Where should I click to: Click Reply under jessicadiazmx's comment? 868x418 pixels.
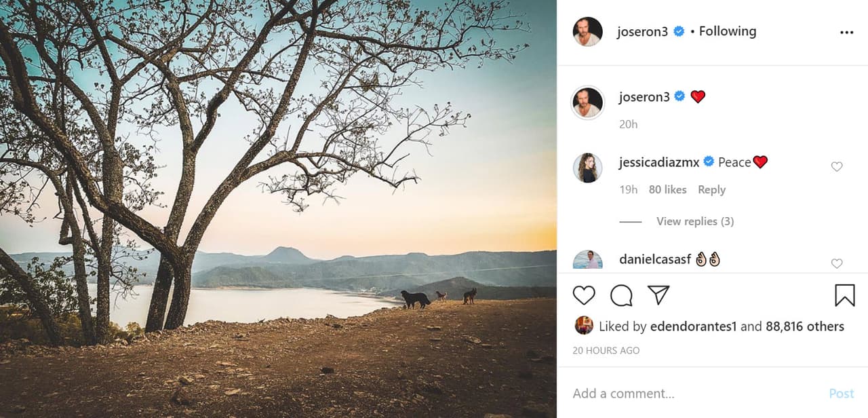tap(711, 190)
